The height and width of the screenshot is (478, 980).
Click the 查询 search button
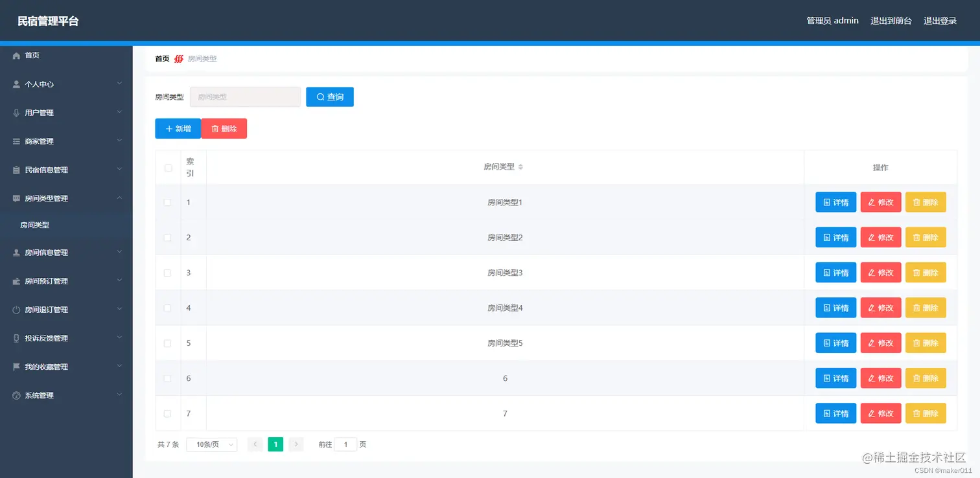(x=330, y=97)
